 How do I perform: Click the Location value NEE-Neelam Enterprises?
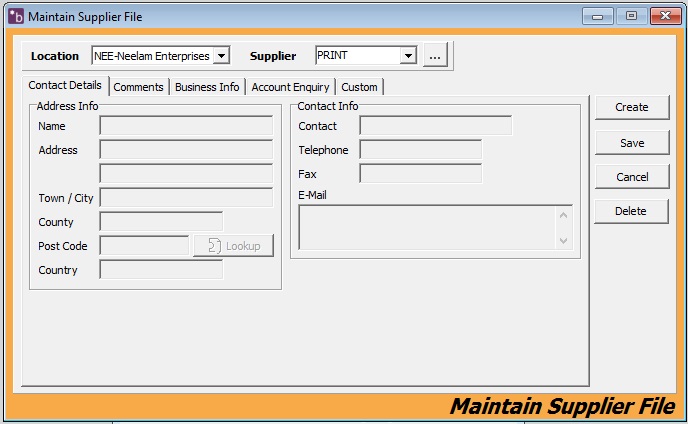tap(152, 56)
